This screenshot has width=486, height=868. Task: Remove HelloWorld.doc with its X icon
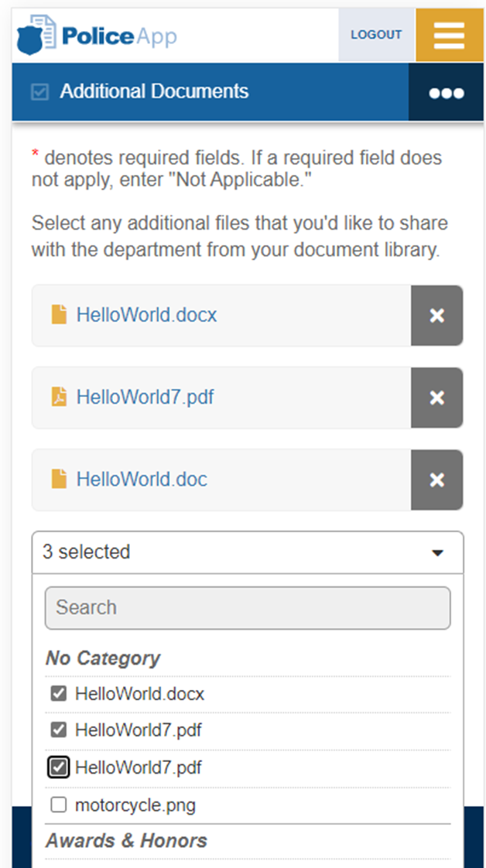[x=436, y=480]
